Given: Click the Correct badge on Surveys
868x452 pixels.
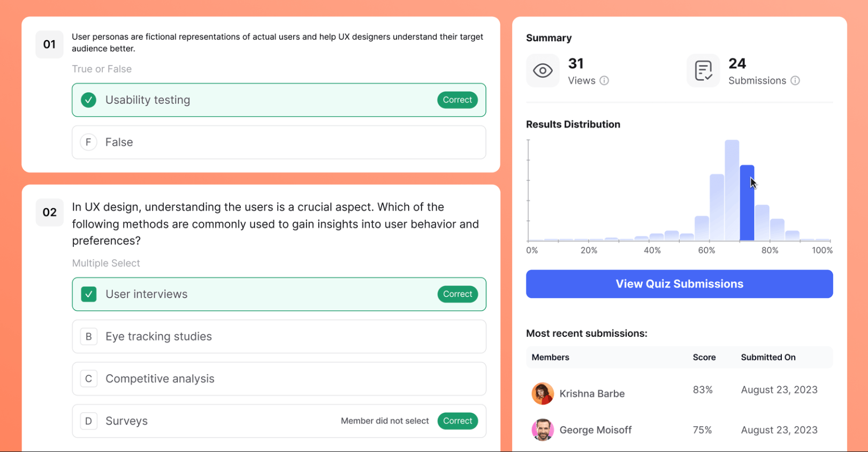Looking at the screenshot, I should coord(458,421).
